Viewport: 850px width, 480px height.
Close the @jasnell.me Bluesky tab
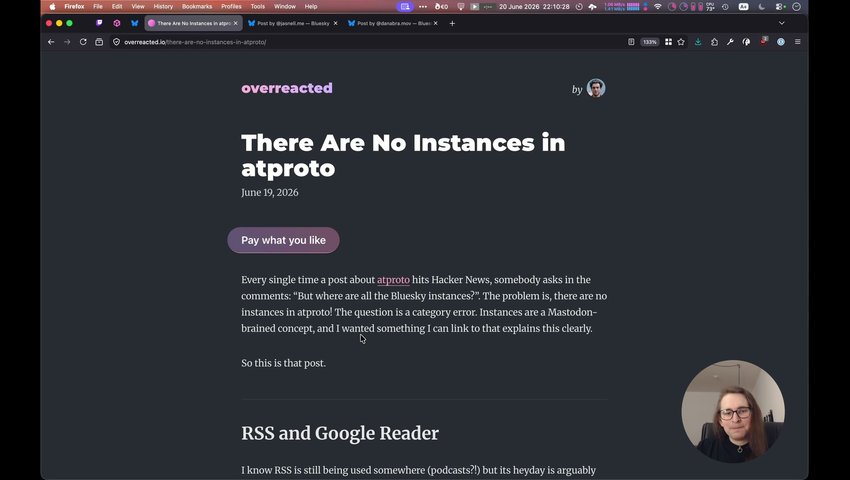(x=335, y=23)
